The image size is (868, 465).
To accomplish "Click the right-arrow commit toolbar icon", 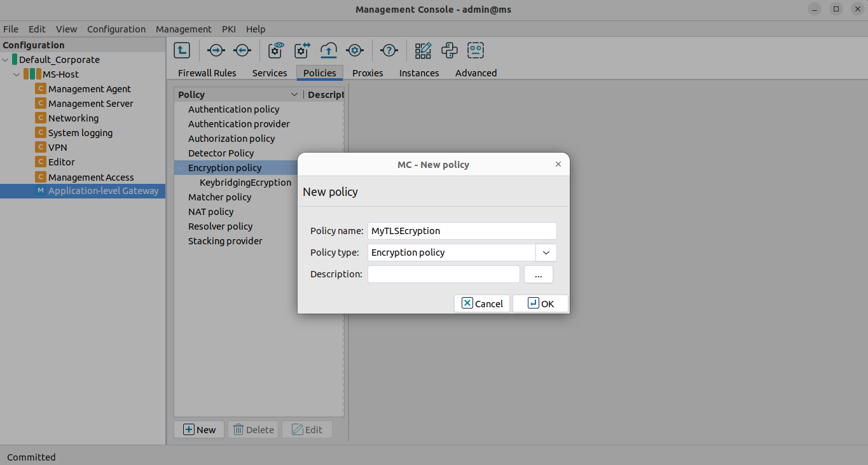I will click(216, 50).
